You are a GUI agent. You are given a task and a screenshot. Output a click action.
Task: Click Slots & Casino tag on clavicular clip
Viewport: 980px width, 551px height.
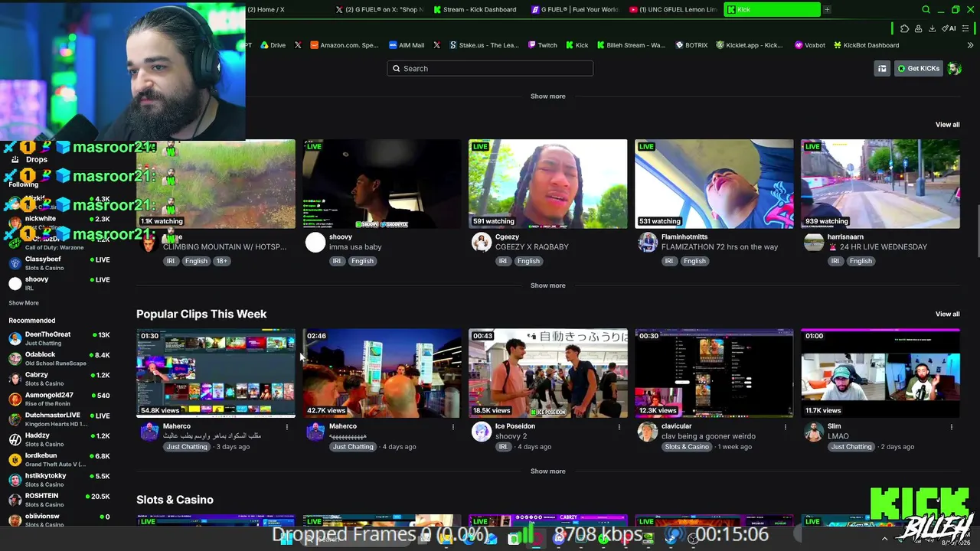coord(687,447)
